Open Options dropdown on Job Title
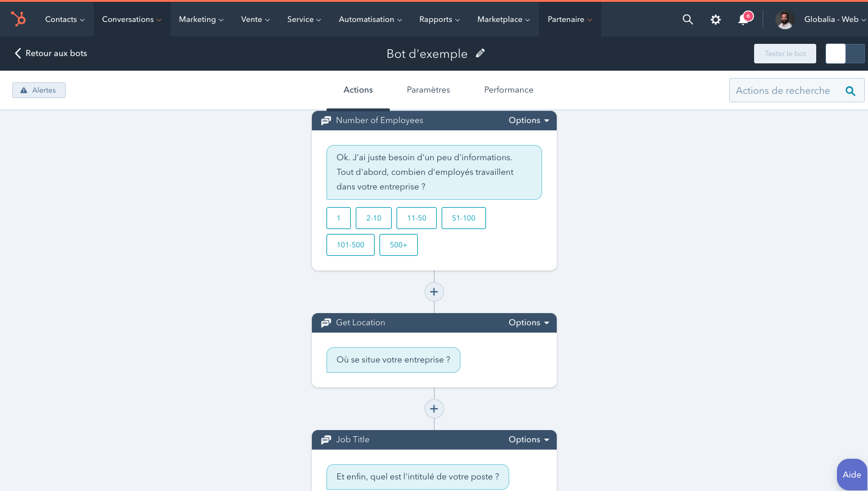Viewport: 868px width, 491px height. pos(528,440)
